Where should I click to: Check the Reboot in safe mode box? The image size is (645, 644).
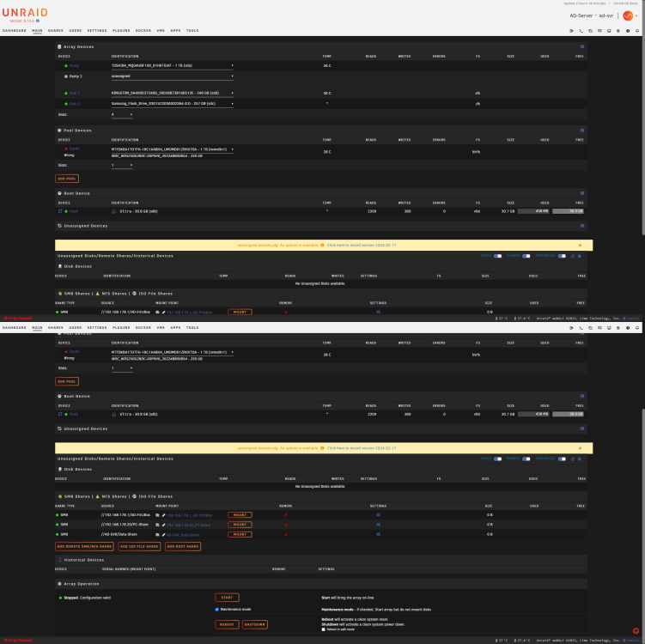[x=323, y=629]
